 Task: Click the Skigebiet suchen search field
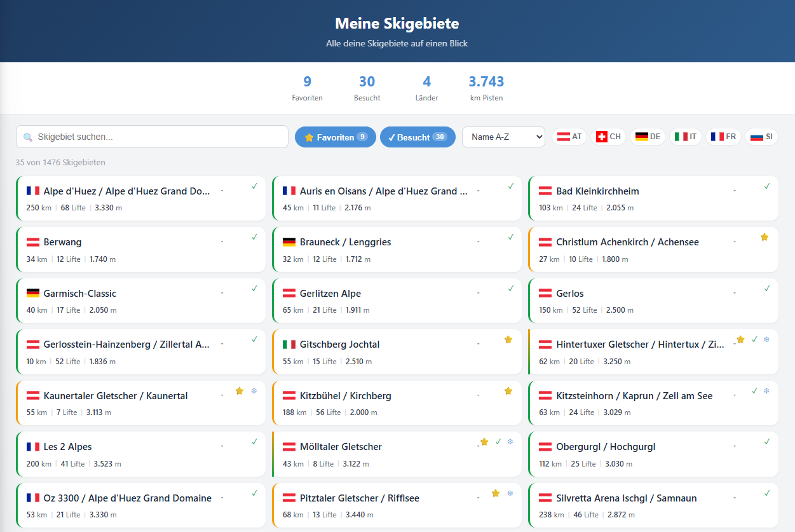(153, 137)
